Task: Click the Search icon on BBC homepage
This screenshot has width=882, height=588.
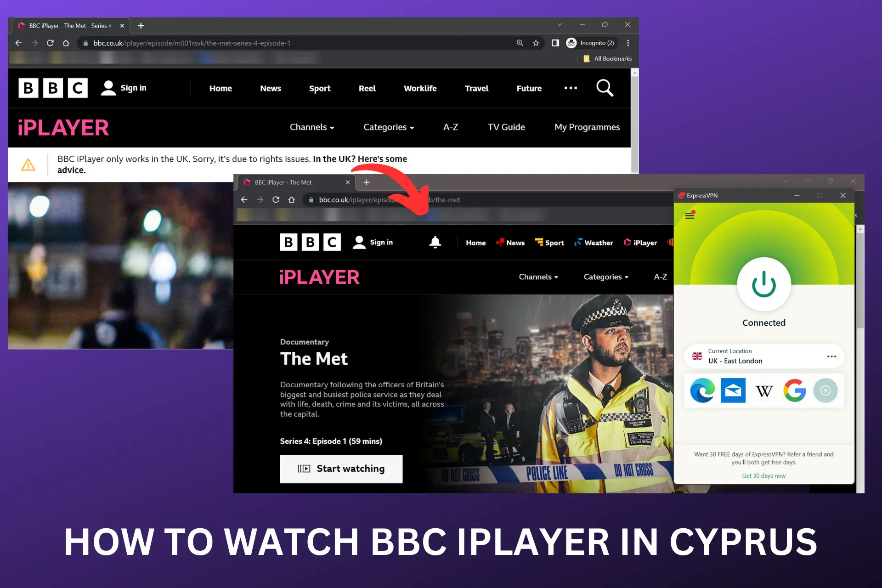Action: (604, 87)
